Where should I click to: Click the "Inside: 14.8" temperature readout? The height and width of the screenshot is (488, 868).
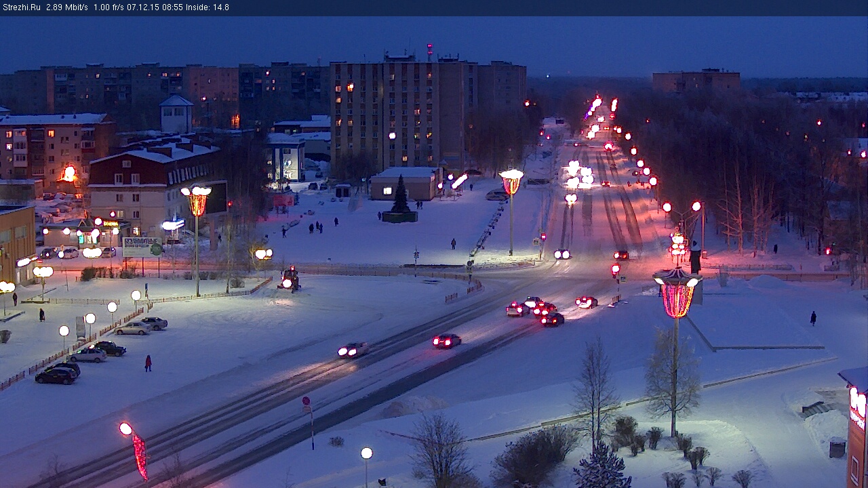208,7
